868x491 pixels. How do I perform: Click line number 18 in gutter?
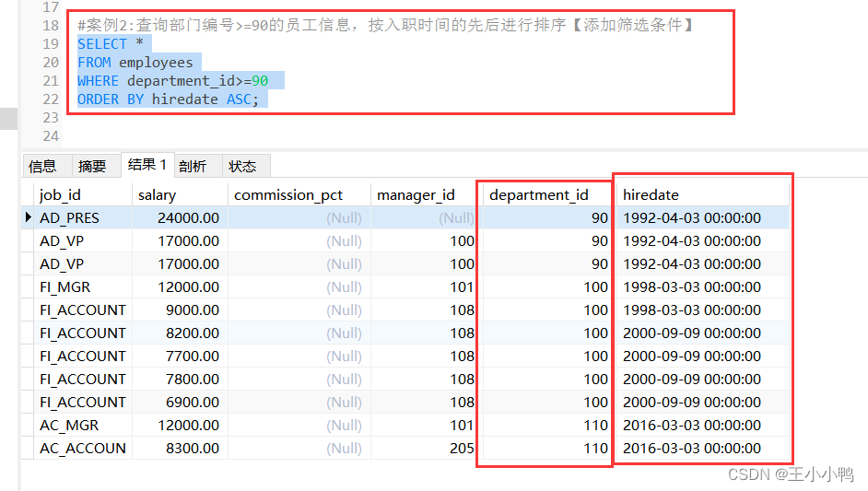coord(51,26)
